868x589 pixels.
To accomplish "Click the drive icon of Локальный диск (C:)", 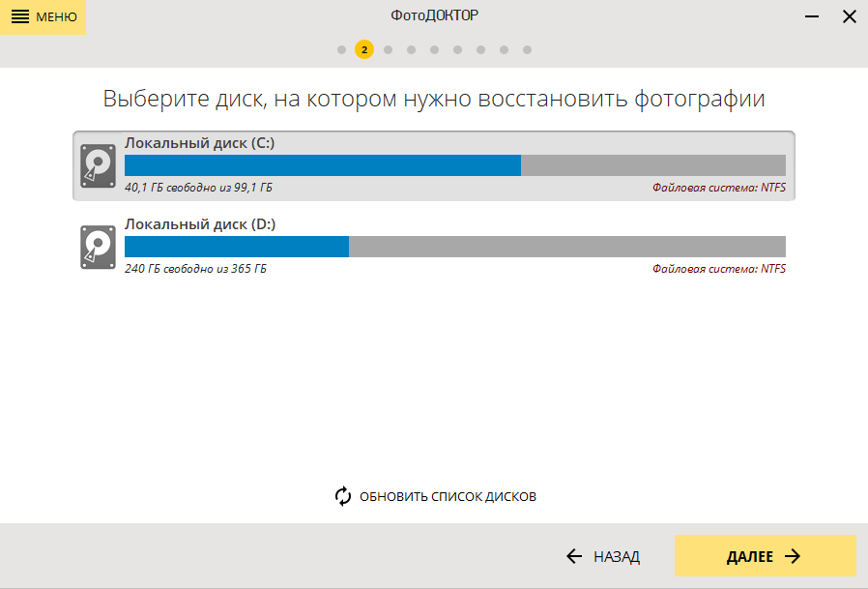I will 98,164.
